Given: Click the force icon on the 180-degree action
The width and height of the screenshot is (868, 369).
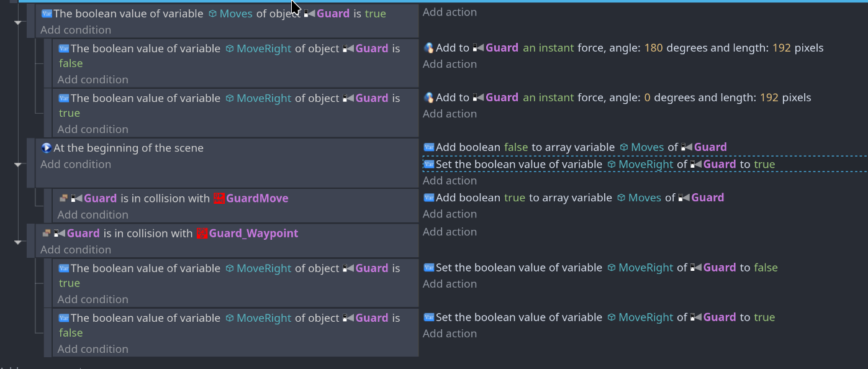Looking at the screenshot, I should [x=428, y=47].
